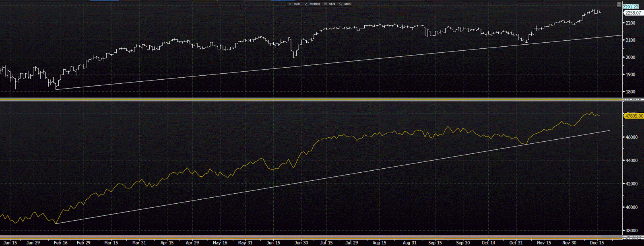Click the Sep 30 date label
644x246 pixels.
463,243
